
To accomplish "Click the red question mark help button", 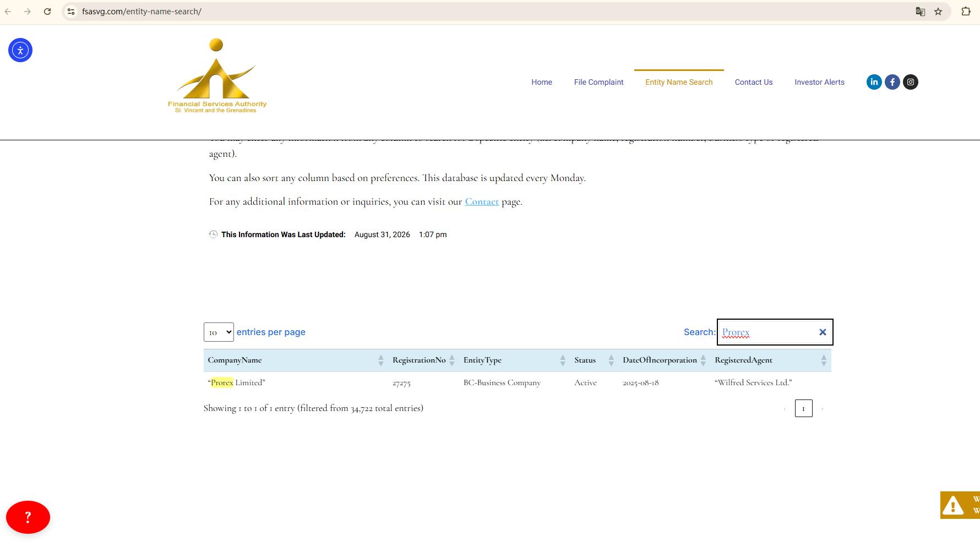I will click(x=28, y=517).
